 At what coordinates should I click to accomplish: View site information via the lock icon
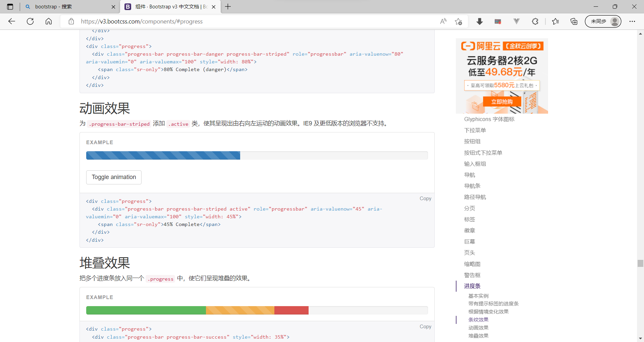tap(71, 21)
